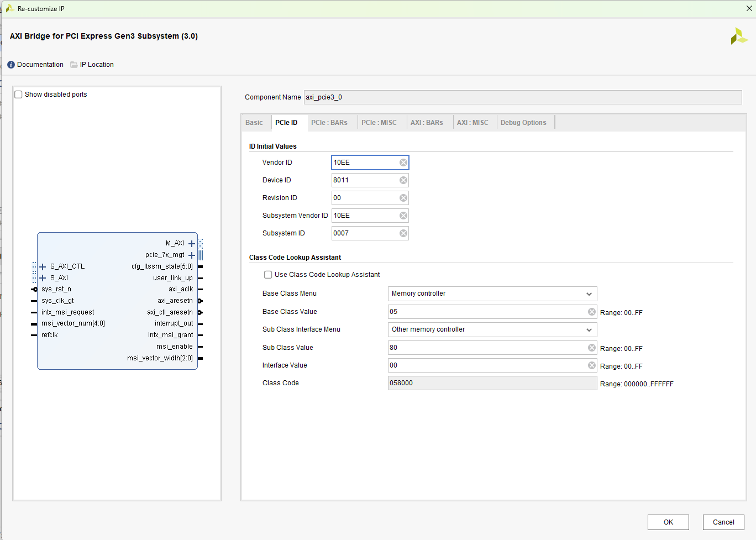Toggle Show disabled ports checkbox
This screenshot has height=540, width=756.
(19, 95)
